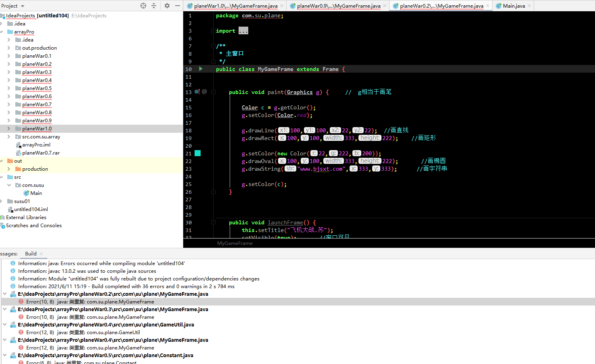Select the Build tab in Messages
Viewport: 595px width, 364px height.
click(x=31, y=254)
